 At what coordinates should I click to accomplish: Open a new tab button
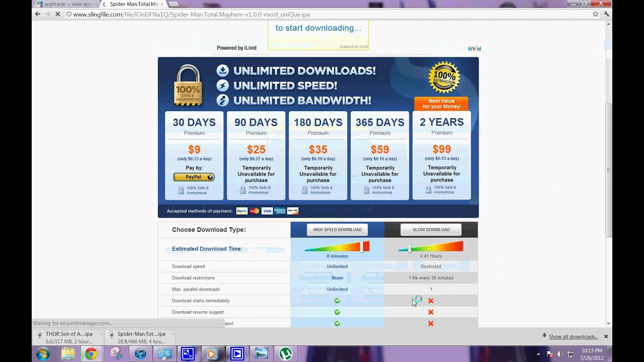[174, 4]
